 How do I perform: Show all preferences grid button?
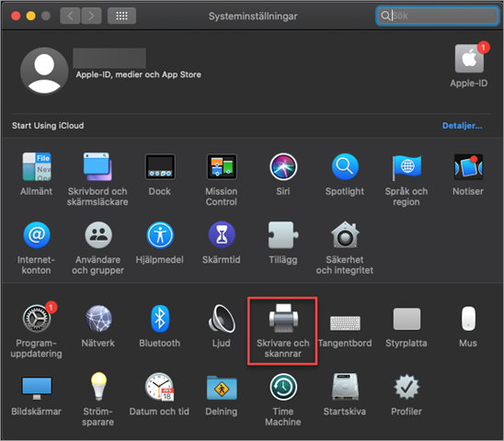point(121,16)
